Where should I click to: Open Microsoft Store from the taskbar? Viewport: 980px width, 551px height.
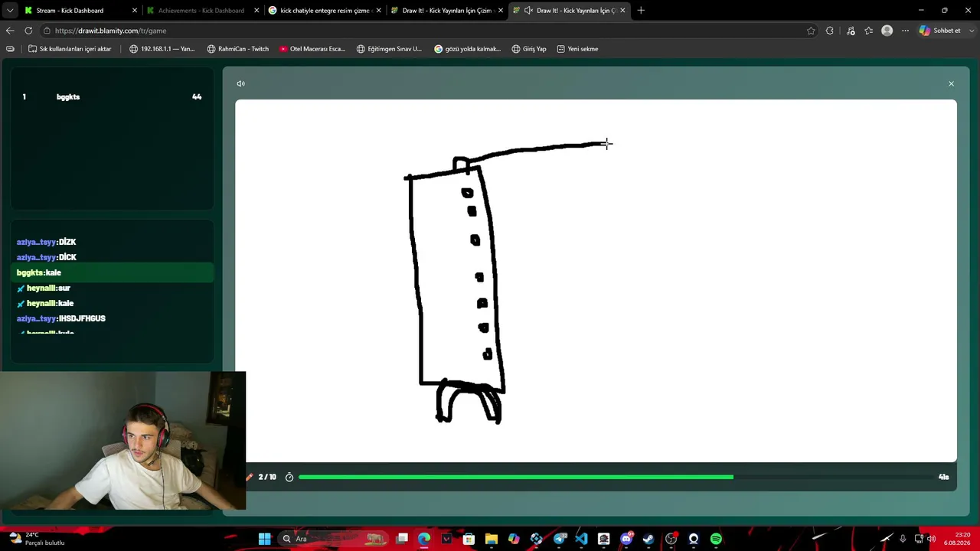pyautogui.click(x=469, y=539)
